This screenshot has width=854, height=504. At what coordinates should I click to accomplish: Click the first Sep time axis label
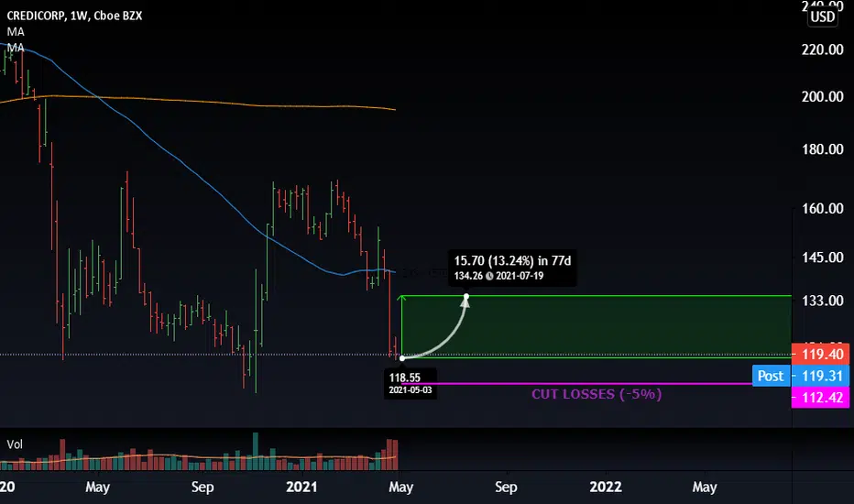point(203,487)
